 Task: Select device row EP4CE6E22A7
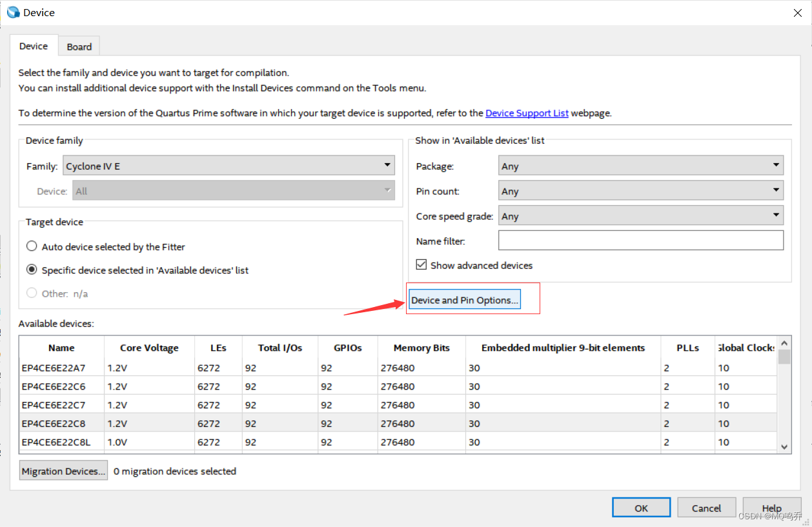[x=398, y=368]
